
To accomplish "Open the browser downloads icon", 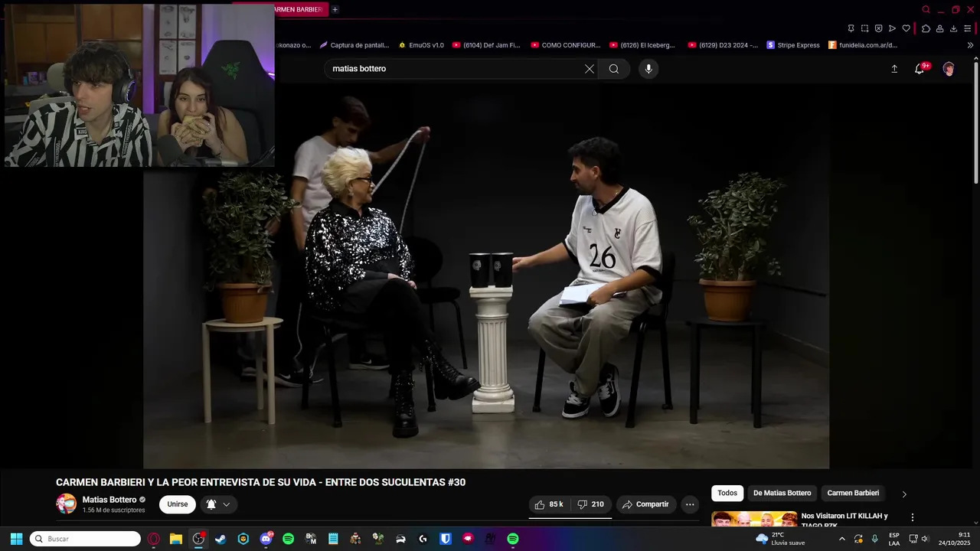I will 953,28.
